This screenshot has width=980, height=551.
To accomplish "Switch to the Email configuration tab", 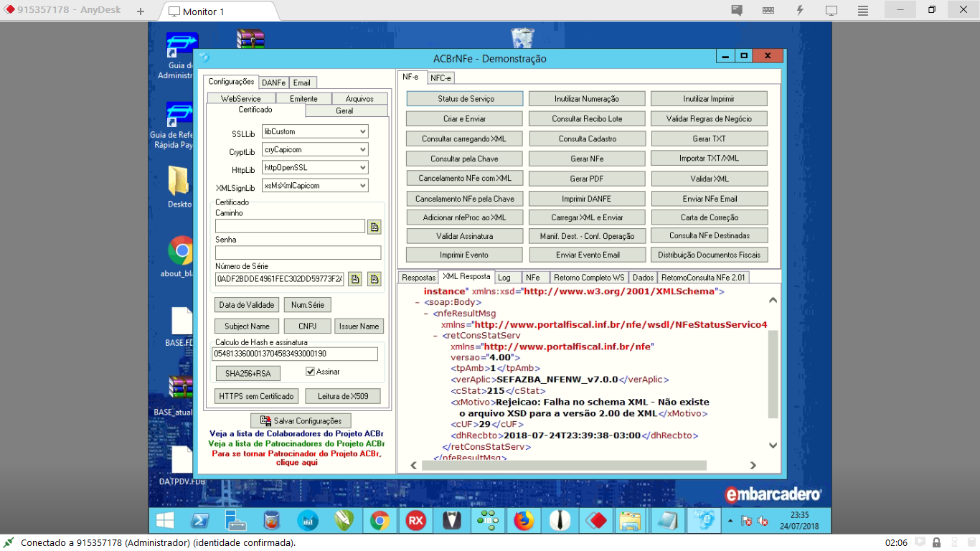I will (302, 83).
